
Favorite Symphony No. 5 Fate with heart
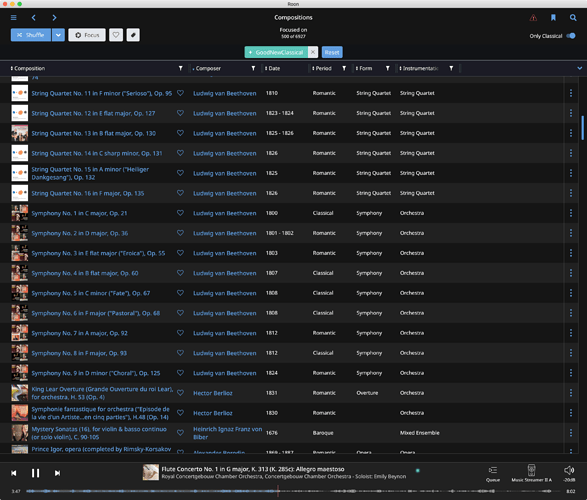[x=180, y=293]
